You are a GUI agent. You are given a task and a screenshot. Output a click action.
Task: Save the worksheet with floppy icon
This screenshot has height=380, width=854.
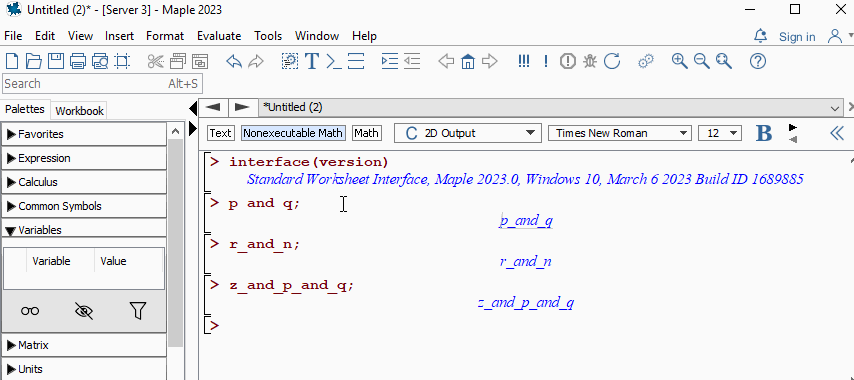pyautogui.click(x=56, y=61)
